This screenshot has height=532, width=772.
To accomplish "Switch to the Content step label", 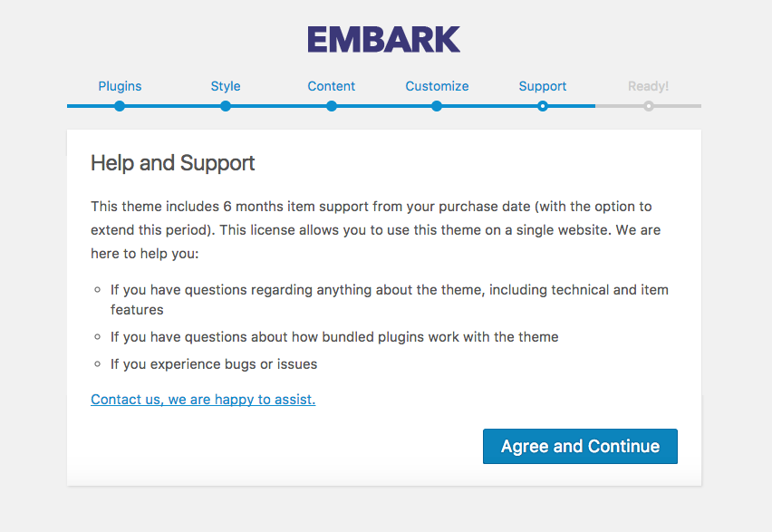I will coord(332,86).
